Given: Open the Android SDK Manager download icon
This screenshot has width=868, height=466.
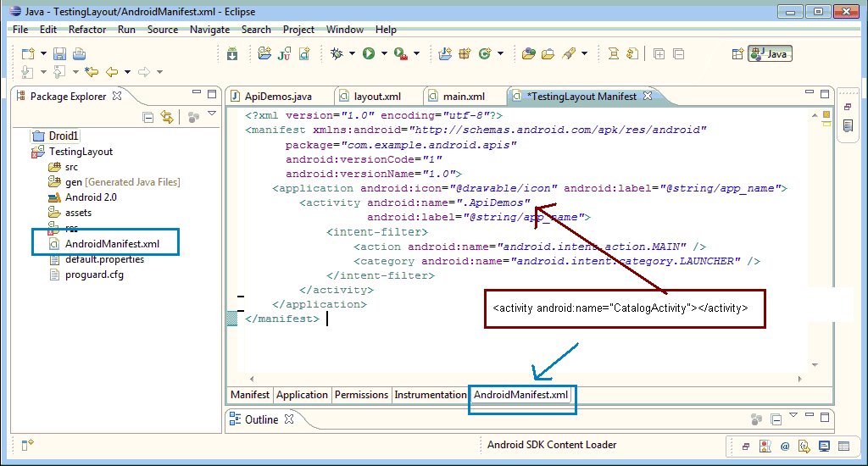Looking at the screenshot, I should tap(232, 53).
